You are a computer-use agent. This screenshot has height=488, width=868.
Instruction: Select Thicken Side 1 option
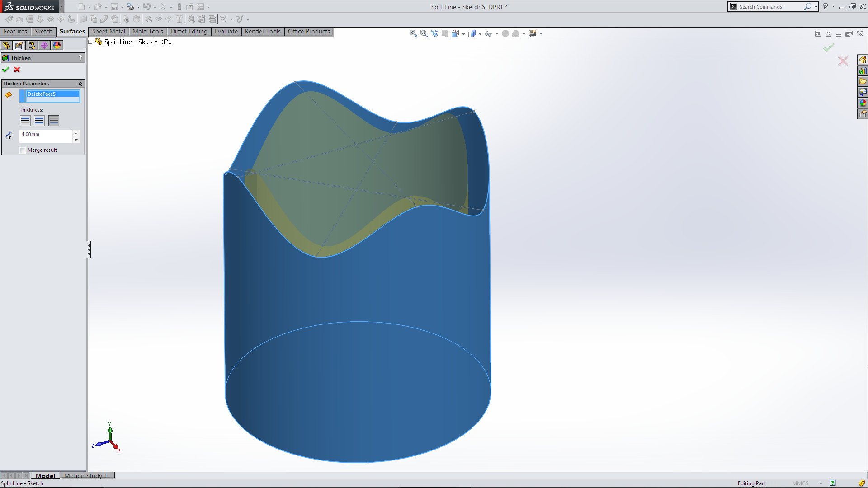point(25,121)
